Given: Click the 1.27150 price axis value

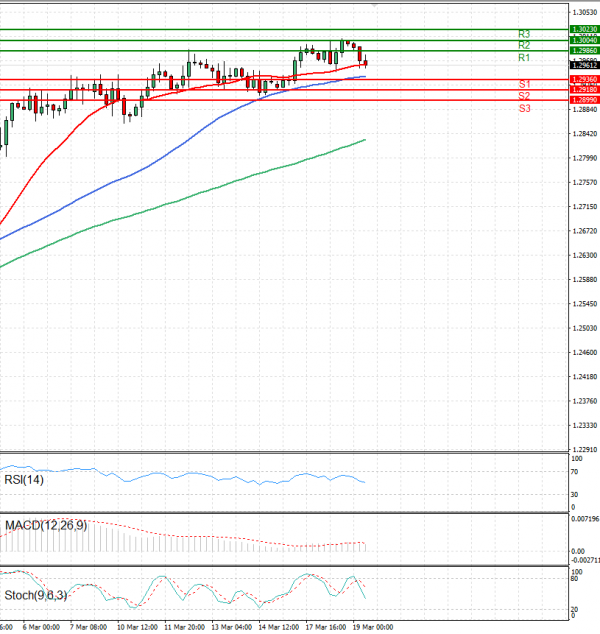Looking at the screenshot, I should tap(585, 207).
